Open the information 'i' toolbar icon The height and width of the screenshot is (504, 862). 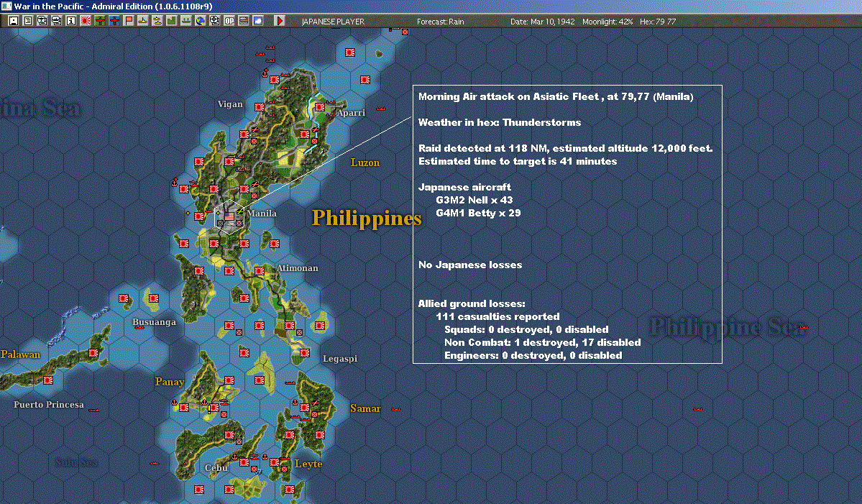pos(71,21)
